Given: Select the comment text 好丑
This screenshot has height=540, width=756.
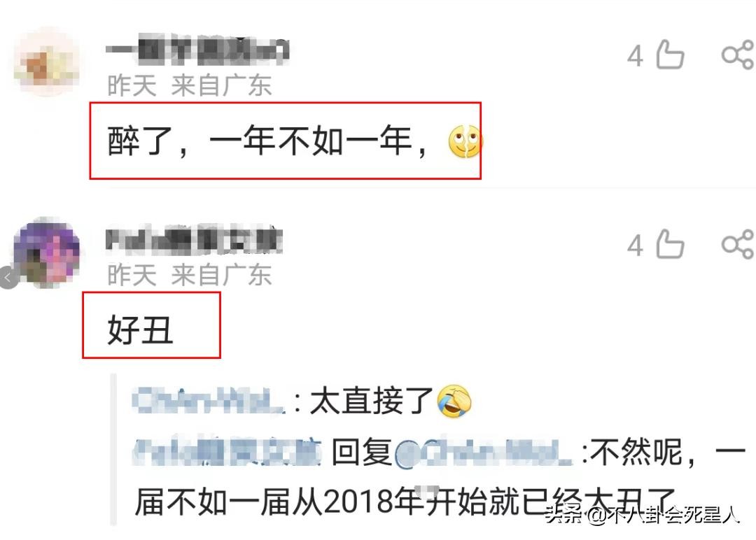Looking at the screenshot, I should click(x=140, y=330).
